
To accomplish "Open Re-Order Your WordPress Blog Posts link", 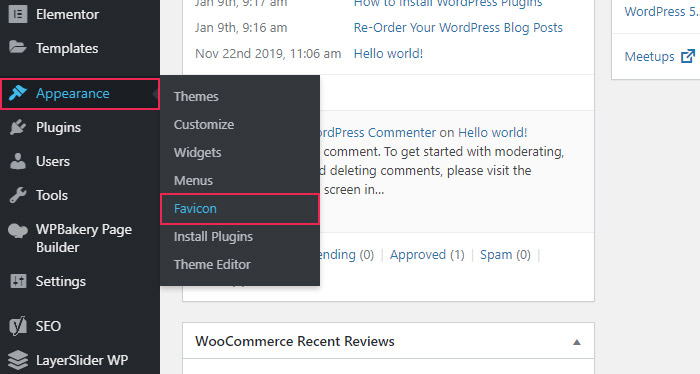I will (x=458, y=28).
